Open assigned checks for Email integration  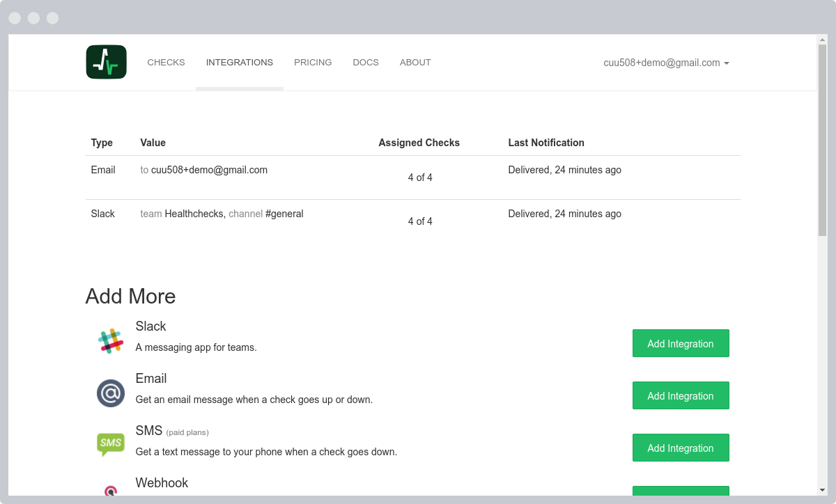(x=420, y=178)
